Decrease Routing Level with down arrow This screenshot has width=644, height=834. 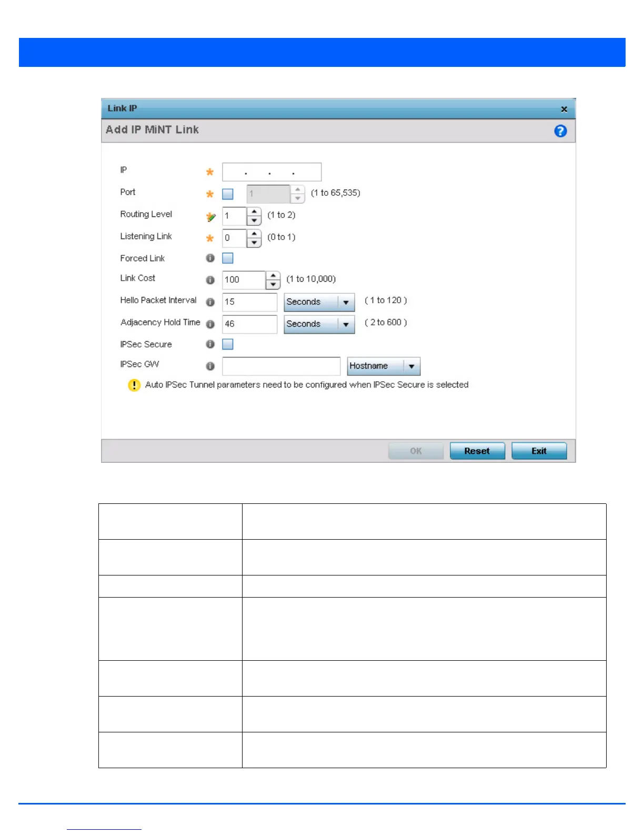pos(254,221)
